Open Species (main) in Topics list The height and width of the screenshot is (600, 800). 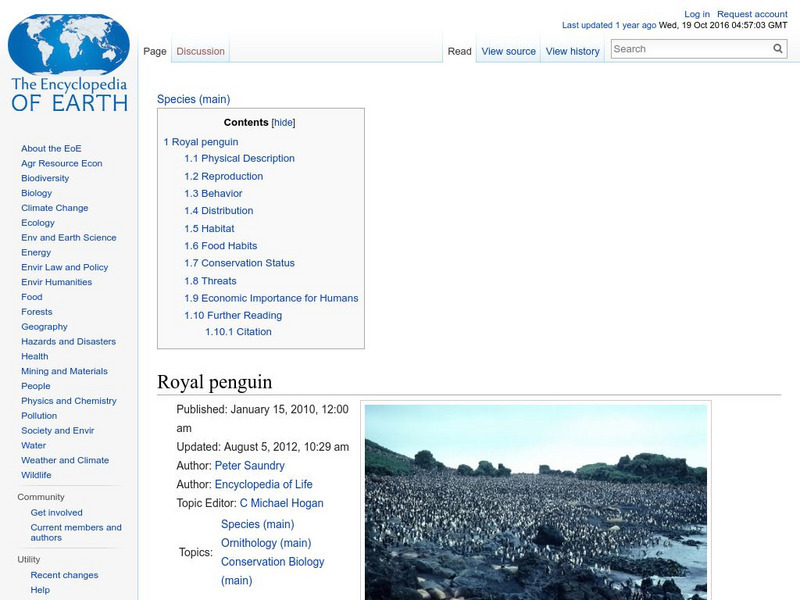tap(257, 524)
